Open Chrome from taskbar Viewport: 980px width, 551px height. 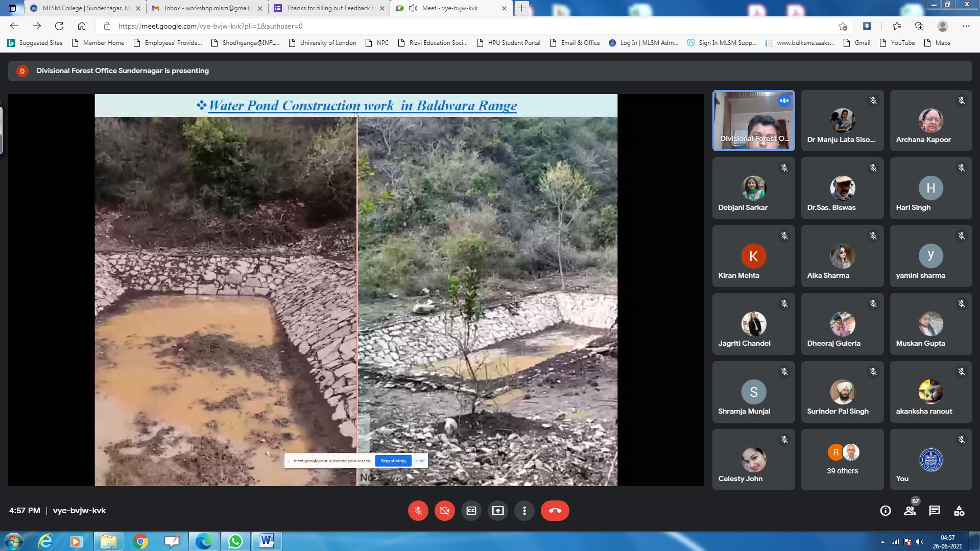coord(140,541)
